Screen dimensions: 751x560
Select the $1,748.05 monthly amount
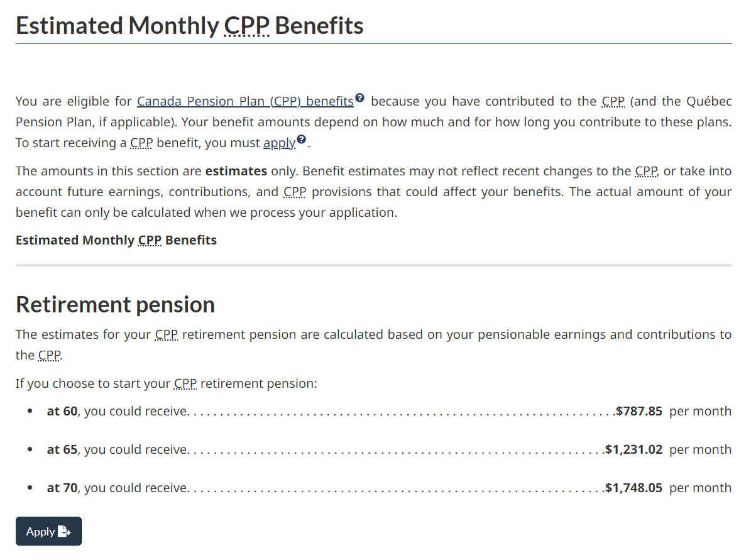coord(633,488)
